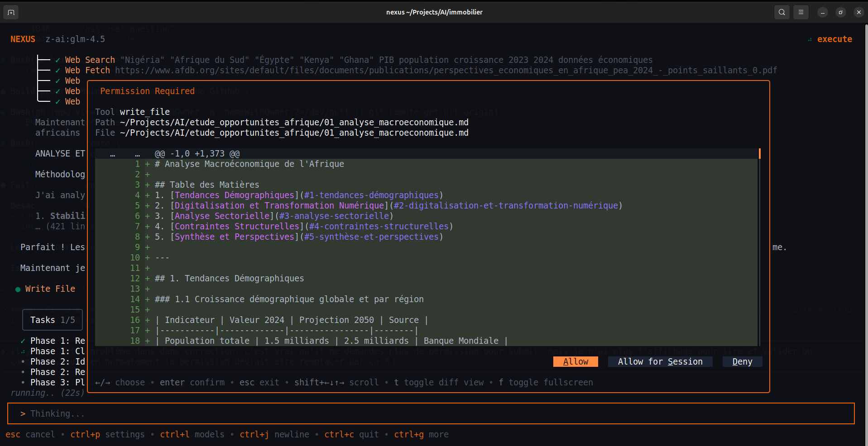Click the orange diff scrollbar marker

coord(759,154)
